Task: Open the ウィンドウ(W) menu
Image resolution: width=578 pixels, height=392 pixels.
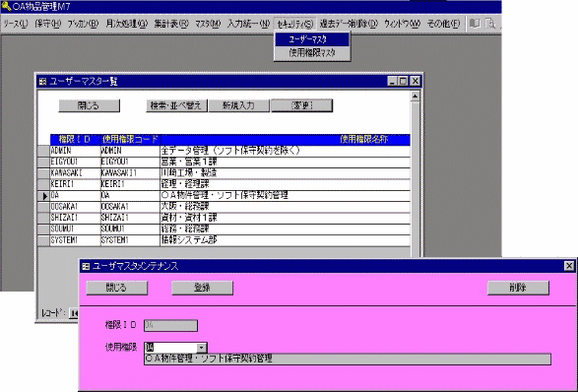Action: click(402, 24)
